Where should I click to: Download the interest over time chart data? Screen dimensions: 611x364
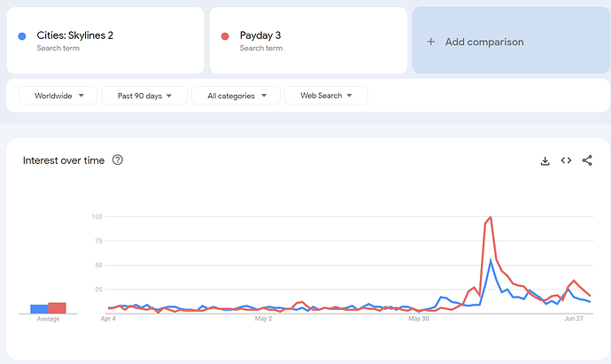(545, 160)
